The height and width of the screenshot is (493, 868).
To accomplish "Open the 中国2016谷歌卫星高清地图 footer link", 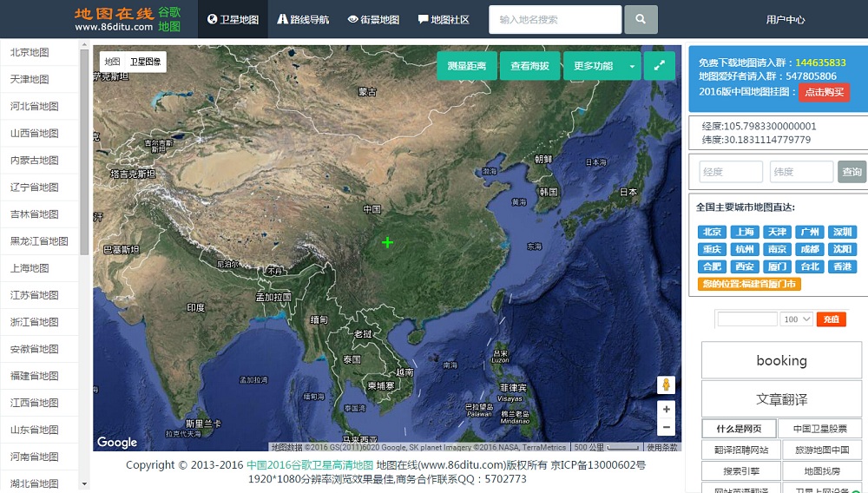I will [x=310, y=464].
